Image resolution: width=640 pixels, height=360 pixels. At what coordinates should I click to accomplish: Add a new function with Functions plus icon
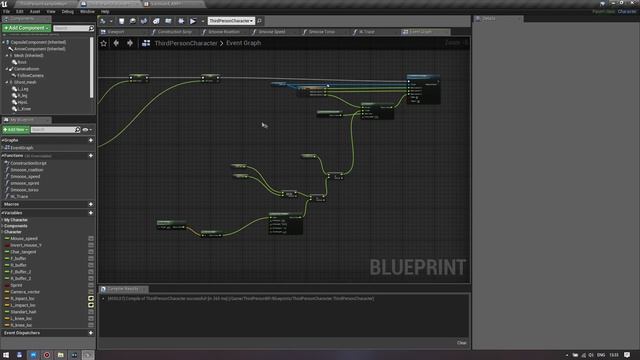pos(91,156)
